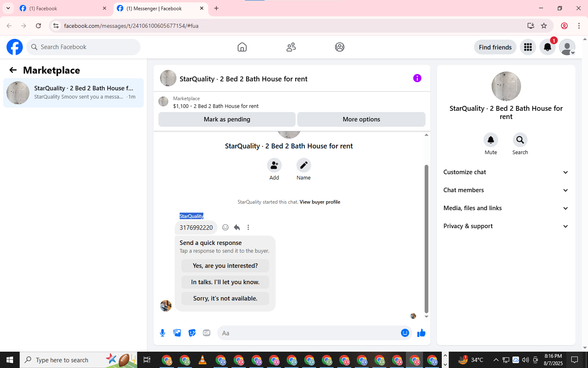Open the Windows notification center

(575, 360)
